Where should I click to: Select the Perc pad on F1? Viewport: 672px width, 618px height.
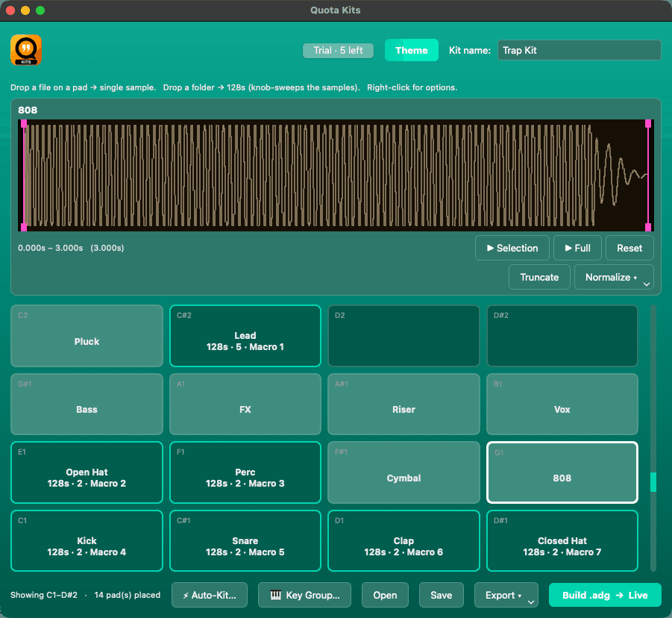point(245,472)
